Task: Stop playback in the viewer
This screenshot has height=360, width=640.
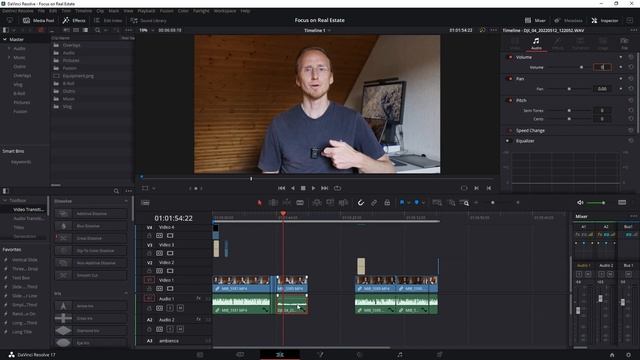Action: click(x=303, y=188)
